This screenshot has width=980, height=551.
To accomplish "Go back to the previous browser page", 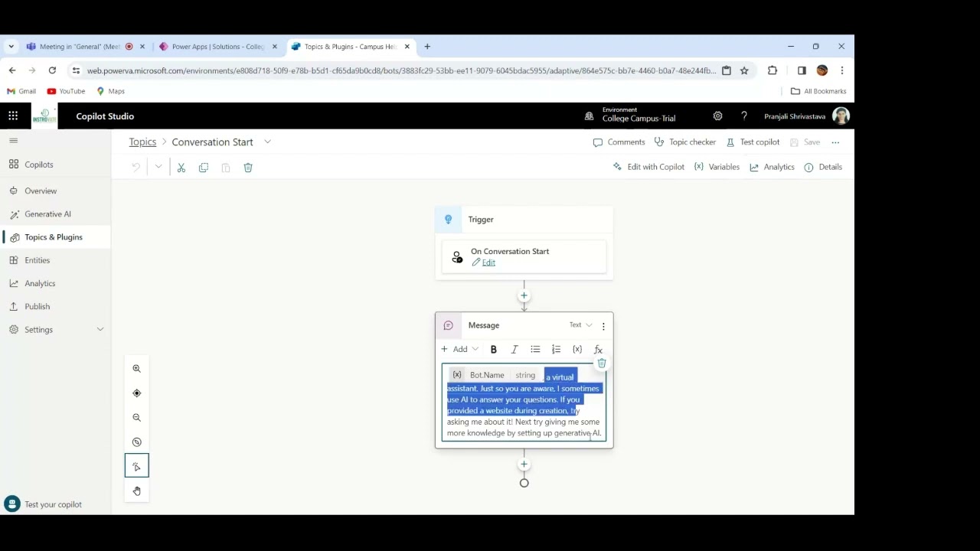I will (x=12, y=70).
